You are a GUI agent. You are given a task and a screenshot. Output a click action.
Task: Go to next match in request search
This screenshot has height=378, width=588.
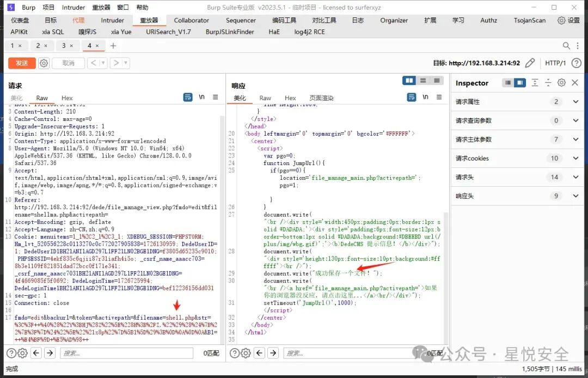[50, 353]
